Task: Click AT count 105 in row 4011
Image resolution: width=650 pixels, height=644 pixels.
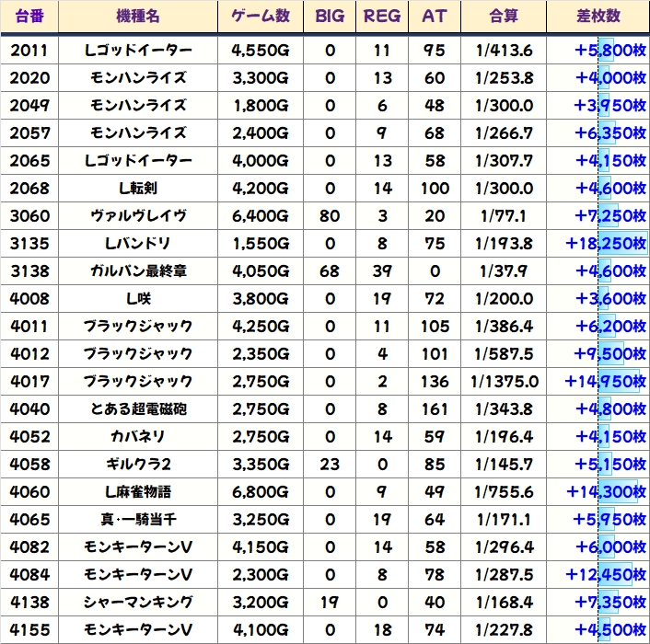Action: (x=435, y=327)
